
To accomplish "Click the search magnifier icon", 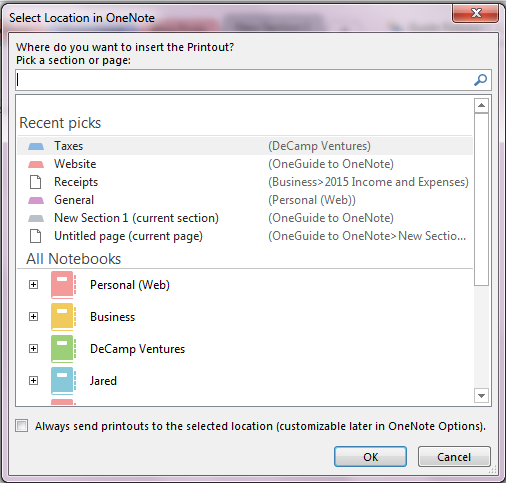I will (x=480, y=80).
